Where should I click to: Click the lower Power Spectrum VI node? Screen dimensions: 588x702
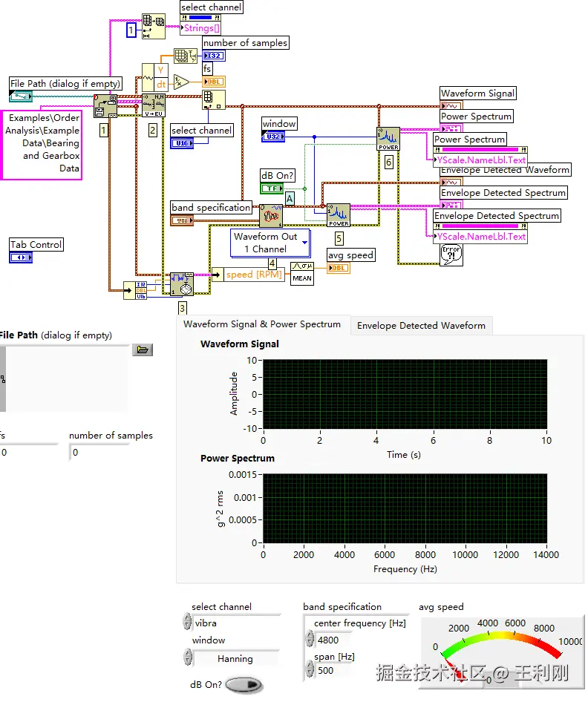(338, 215)
